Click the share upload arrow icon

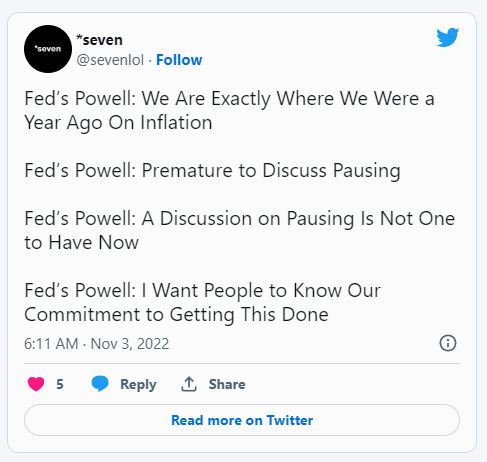[x=189, y=384]
